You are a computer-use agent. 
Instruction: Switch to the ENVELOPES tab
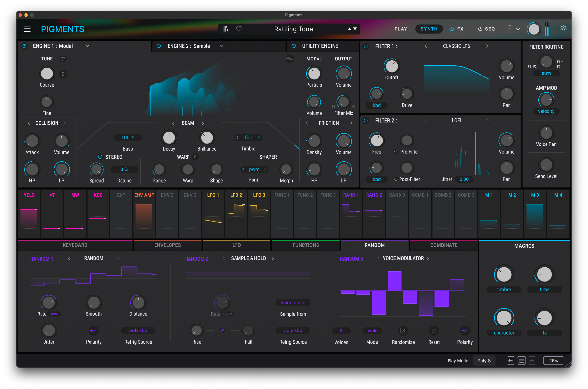tap(167, 245)
